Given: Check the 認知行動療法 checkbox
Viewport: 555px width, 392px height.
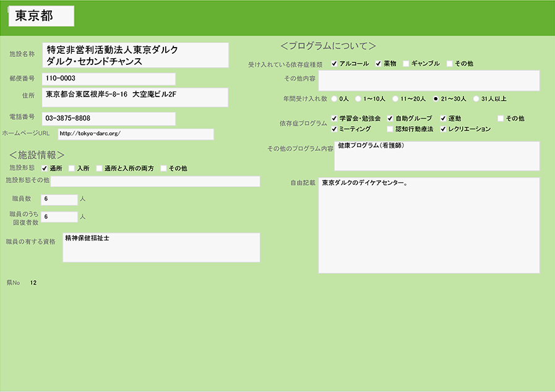Looking at the screenshot, I should (390, 129).
